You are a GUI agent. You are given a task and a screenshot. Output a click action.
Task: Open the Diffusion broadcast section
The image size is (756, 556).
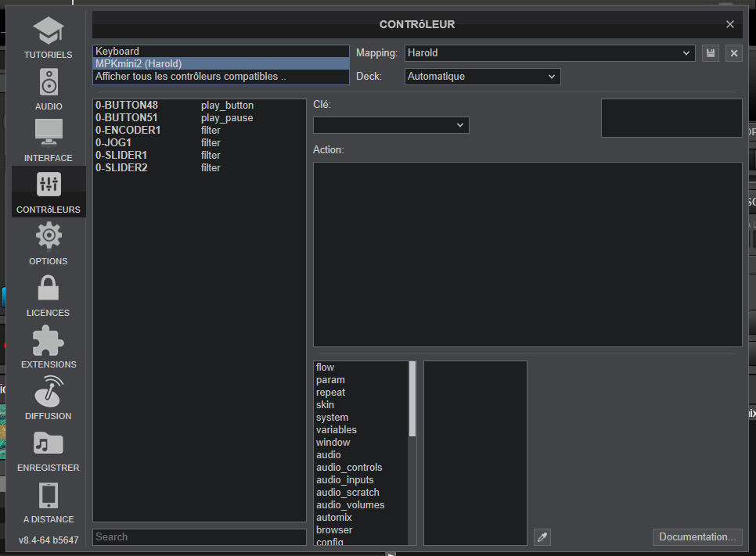click(x=49, y=399)
